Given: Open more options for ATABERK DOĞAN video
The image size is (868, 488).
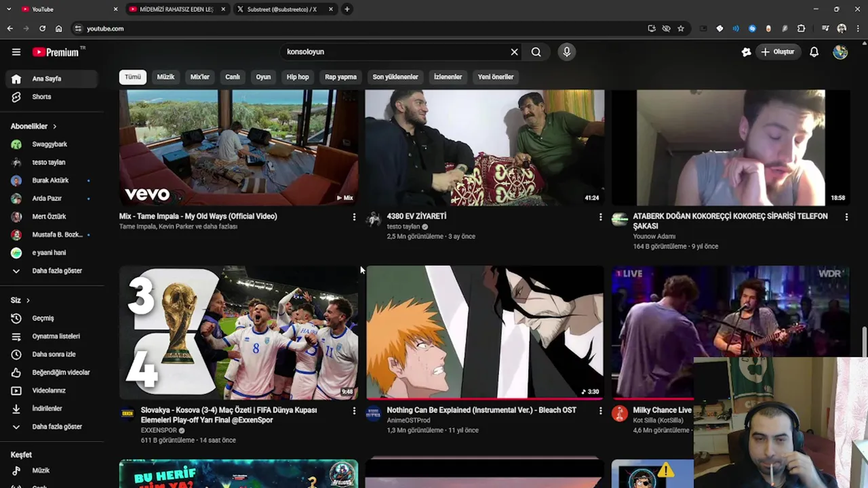Looking at the screenshot, I should [x=846, y=217].
